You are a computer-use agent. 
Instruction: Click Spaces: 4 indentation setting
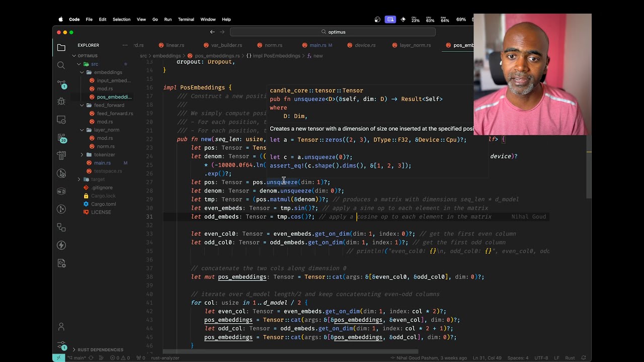coord(518,358)
